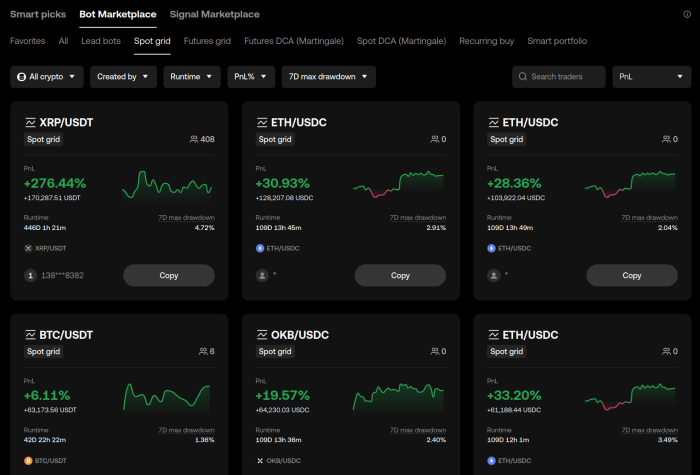
Task: Show Favorites bots
Action: tap(28, 41)
